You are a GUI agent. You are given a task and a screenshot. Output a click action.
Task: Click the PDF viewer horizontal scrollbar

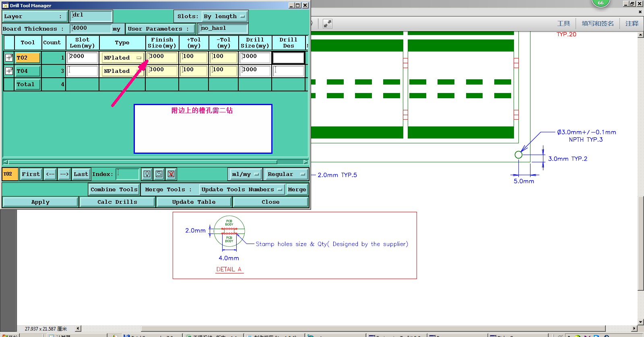pos(373,329)
